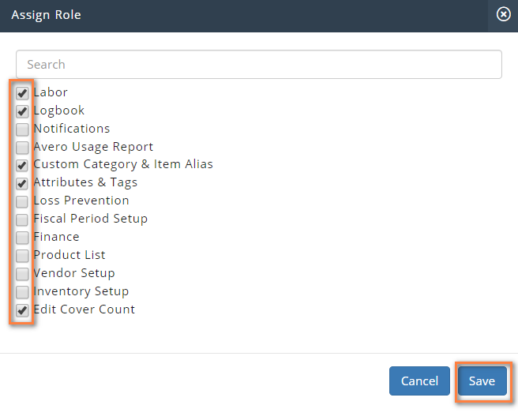
Task: Click the Search input field
Action: pos(259,65)
